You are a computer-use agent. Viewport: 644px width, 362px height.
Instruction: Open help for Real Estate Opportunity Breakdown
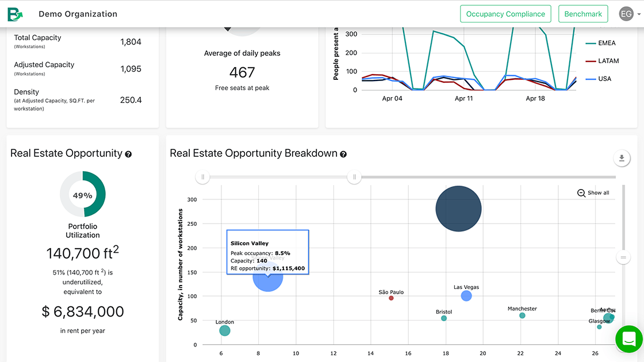[x=343, y=154]
